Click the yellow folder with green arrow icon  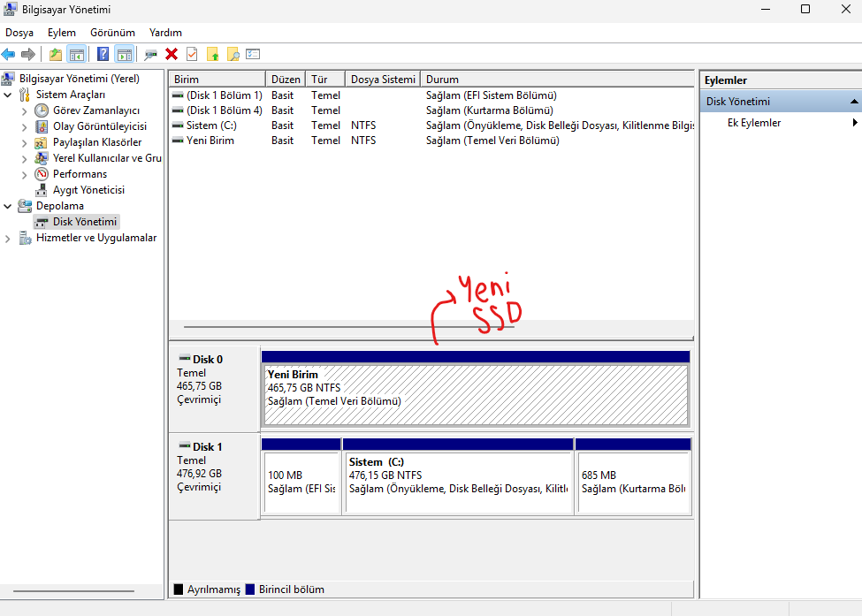pos(213,55)
